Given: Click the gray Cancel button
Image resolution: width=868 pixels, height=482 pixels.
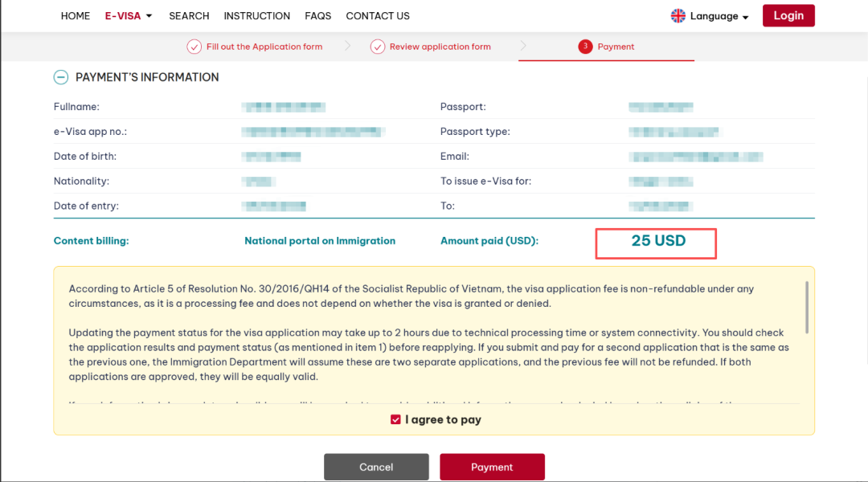Looking at the screenshot, I should pyautogui.click(x=376, y=467).
